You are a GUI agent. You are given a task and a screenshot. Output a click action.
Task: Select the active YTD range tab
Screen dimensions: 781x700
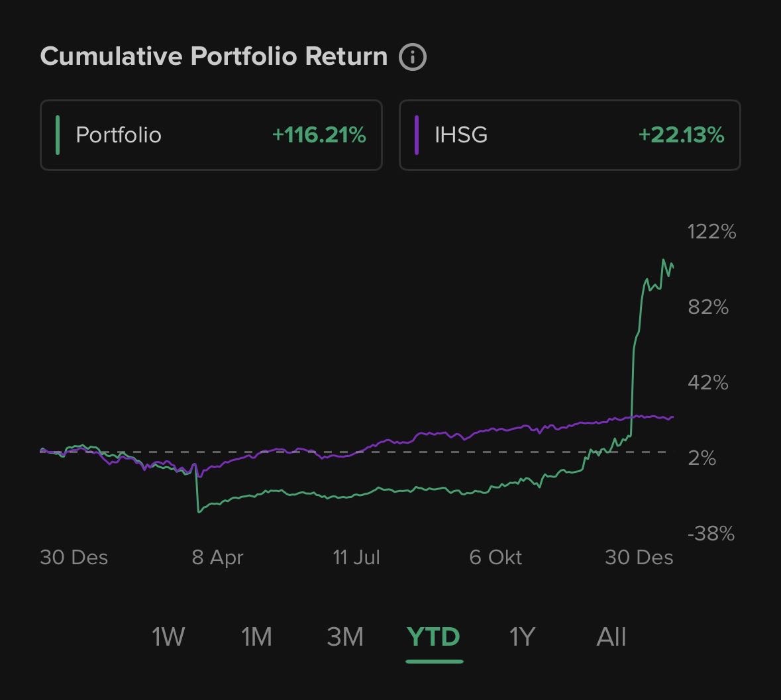[434, 637]
